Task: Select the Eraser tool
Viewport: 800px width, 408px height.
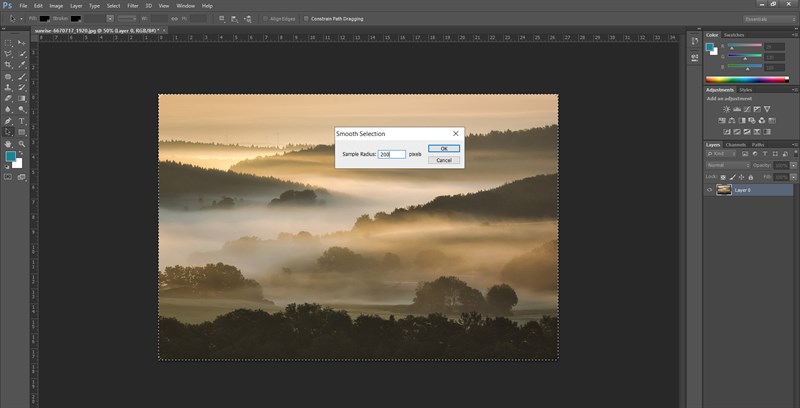Action: click(x=9, y=99)
